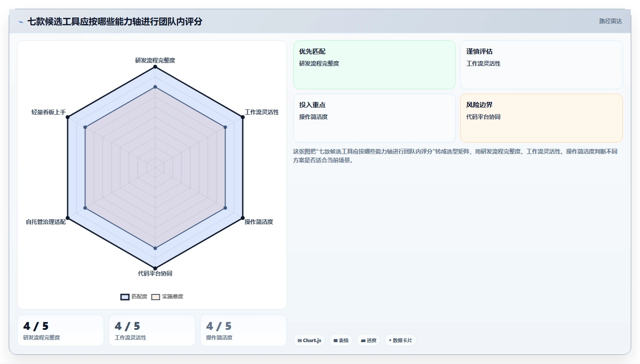Image resolution: width=640 pixels, height=364 pixels.
Task: Open the 谨慎评估 card
Action: [541, 65]
